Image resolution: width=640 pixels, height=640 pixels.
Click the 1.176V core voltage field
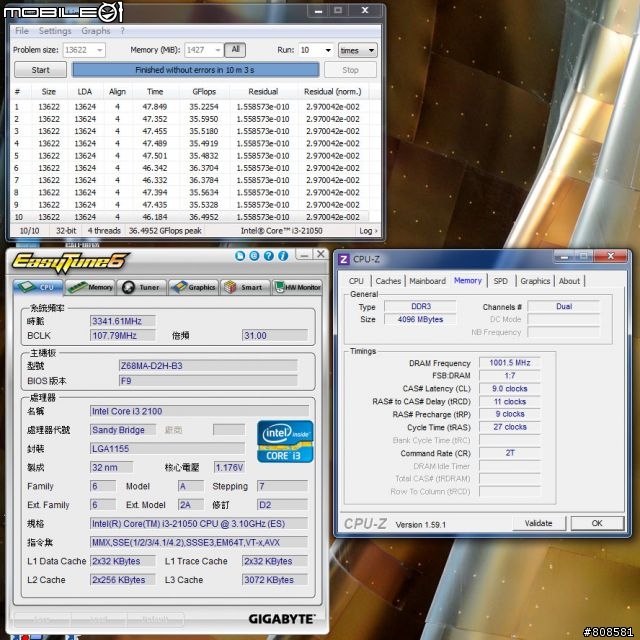(229, 467)
